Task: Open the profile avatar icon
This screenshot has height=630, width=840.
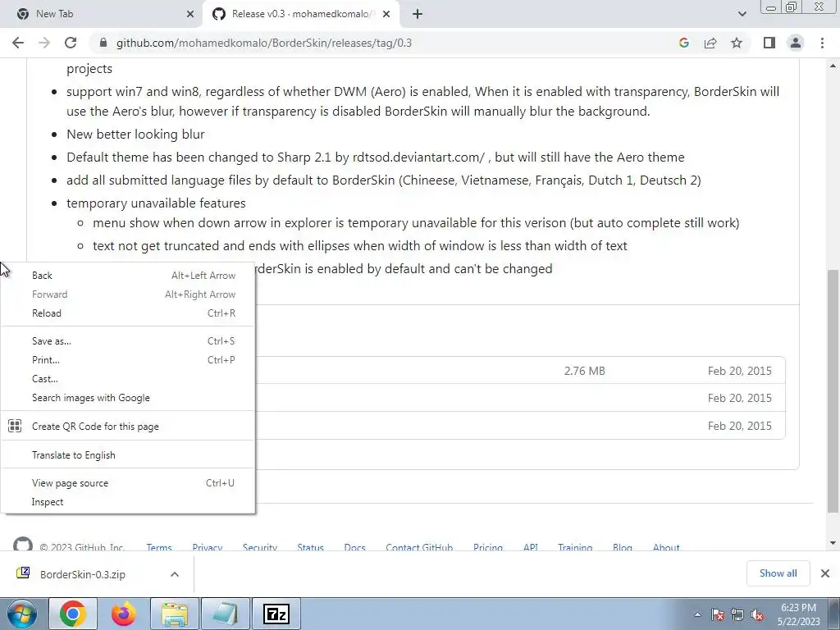Action: 796,43
